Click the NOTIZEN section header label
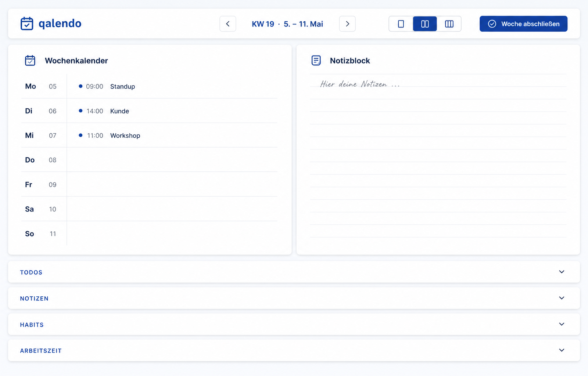Image resolution: width=588 pixels, height=376 pixels. [x=34, y=299]
